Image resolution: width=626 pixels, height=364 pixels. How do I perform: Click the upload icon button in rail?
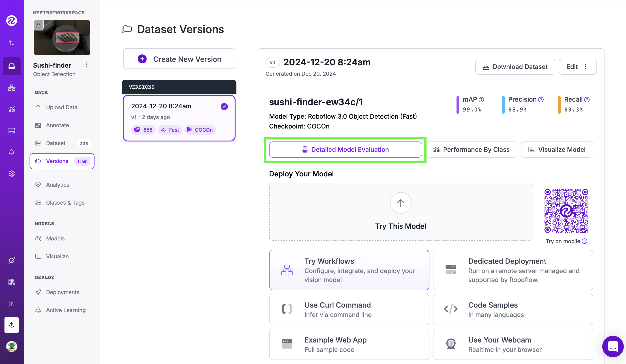click(12, 325)
